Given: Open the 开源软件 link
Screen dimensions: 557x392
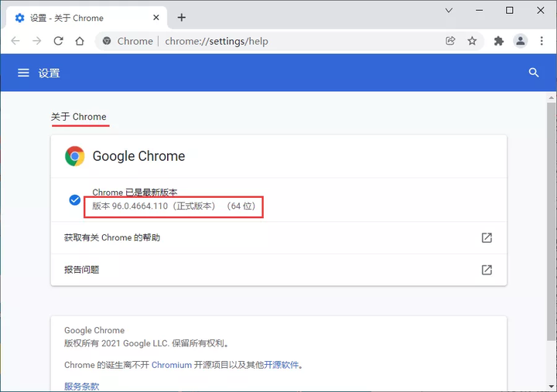Looking at the screenshot, I should coord(281,365).
